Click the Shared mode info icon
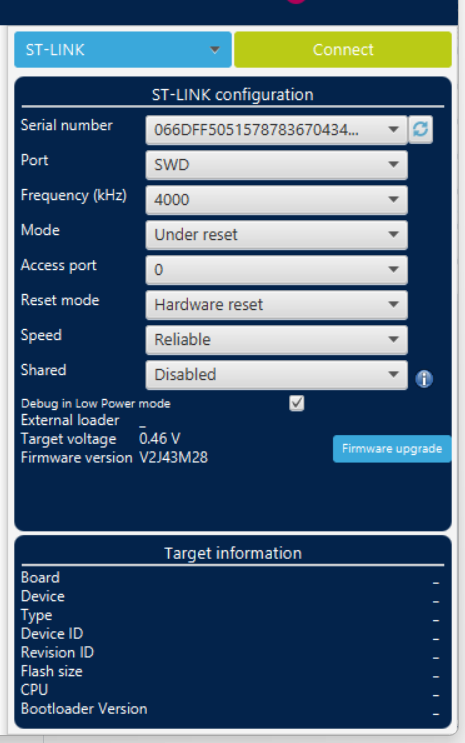 (x=424, y=379)
